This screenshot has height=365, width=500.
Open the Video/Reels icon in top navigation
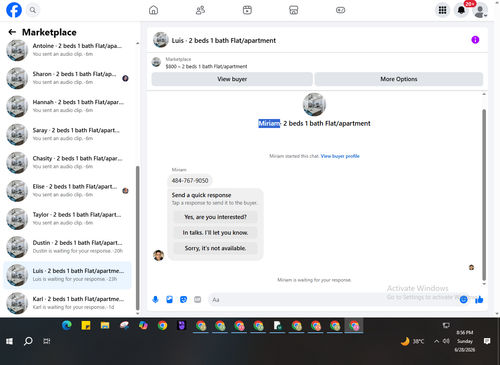(x=247, y=10)
